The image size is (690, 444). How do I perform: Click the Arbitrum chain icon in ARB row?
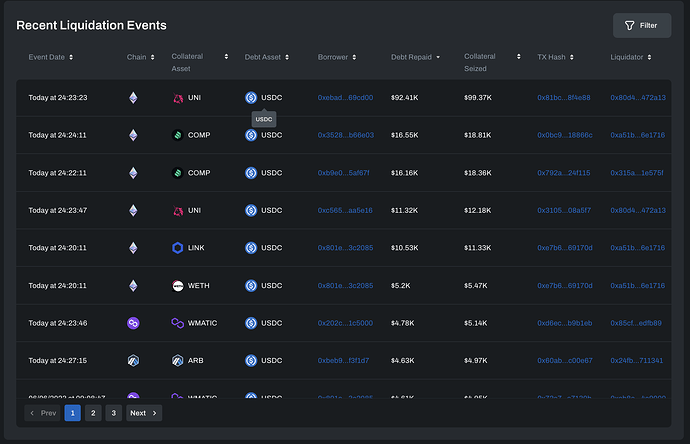(x=133, y=360)
